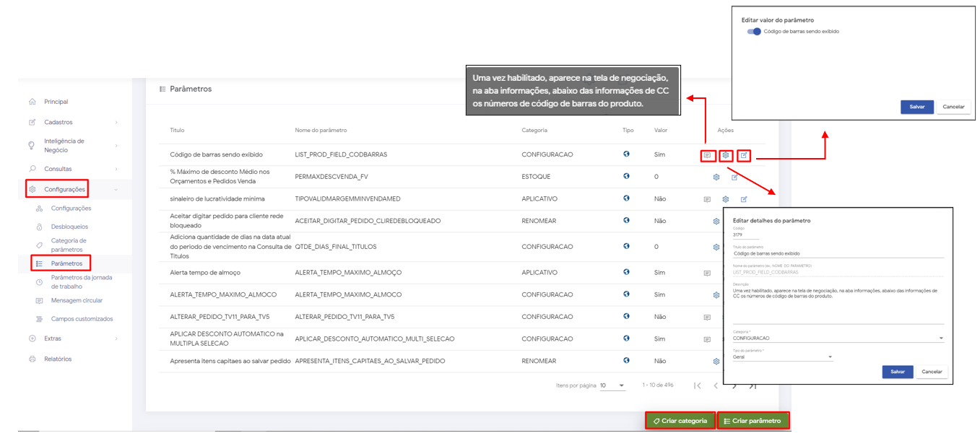
Task: Select Parâmetros in sidebar menu
Action: coord(66,263)
